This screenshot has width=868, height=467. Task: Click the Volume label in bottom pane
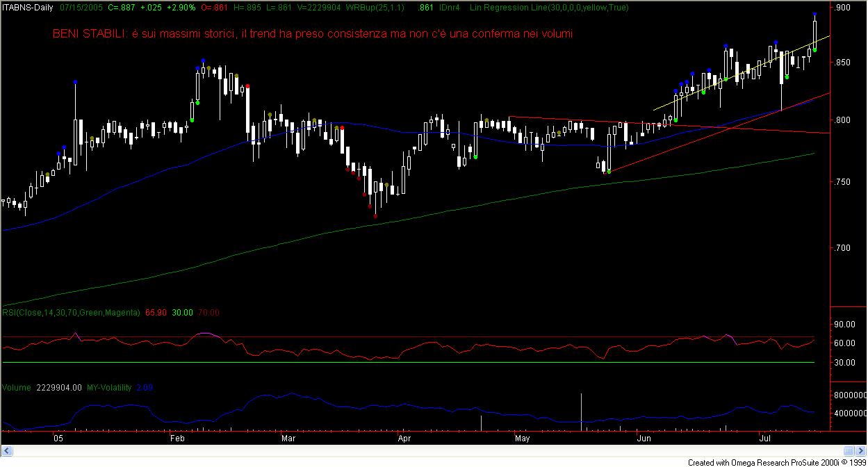pos(16,388)
